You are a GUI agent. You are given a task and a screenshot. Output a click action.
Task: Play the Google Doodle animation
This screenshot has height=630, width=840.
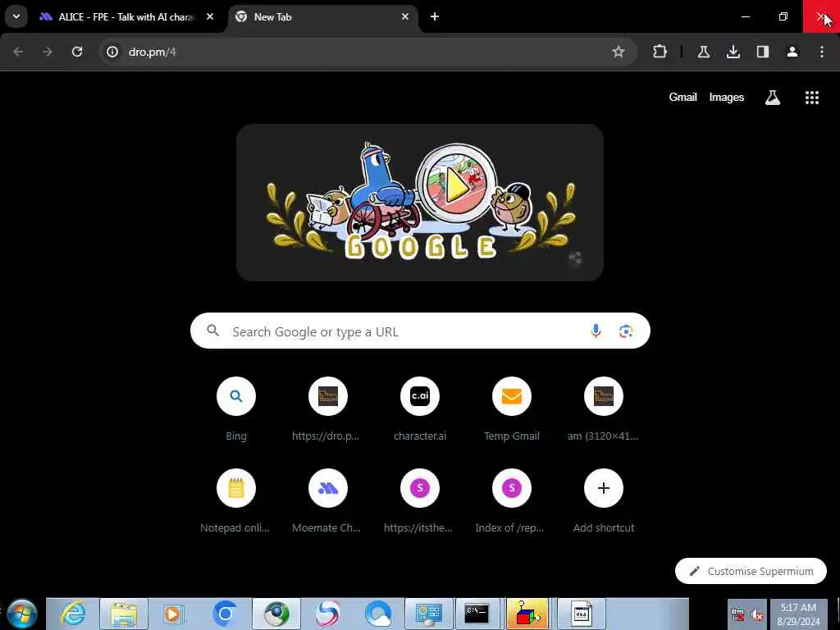click(456, 185)
